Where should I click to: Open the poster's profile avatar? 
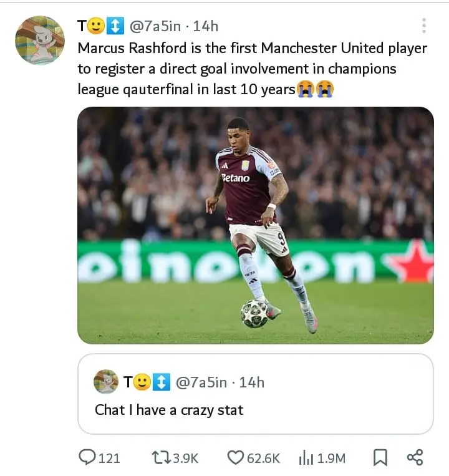click(40, 40)
